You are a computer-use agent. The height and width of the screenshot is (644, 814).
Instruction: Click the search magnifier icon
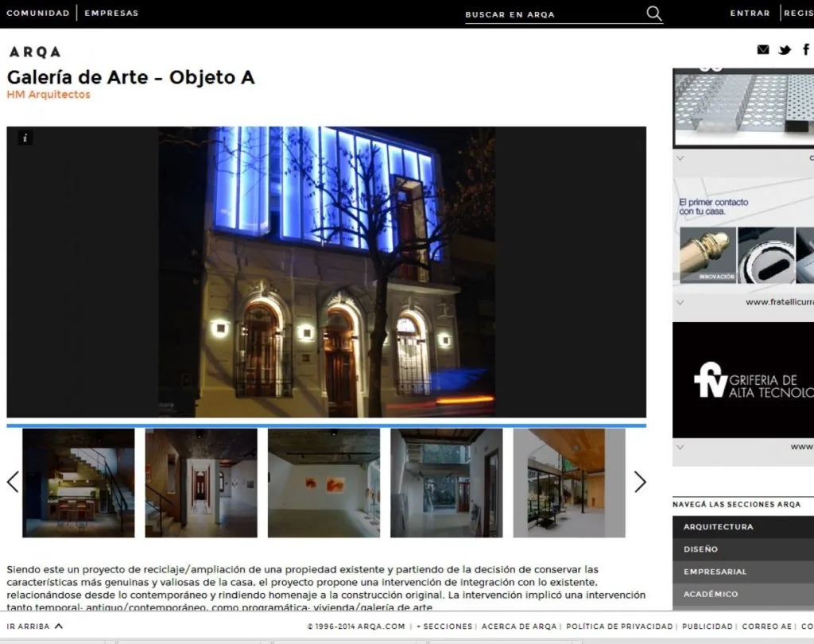[x=654, y=14]
